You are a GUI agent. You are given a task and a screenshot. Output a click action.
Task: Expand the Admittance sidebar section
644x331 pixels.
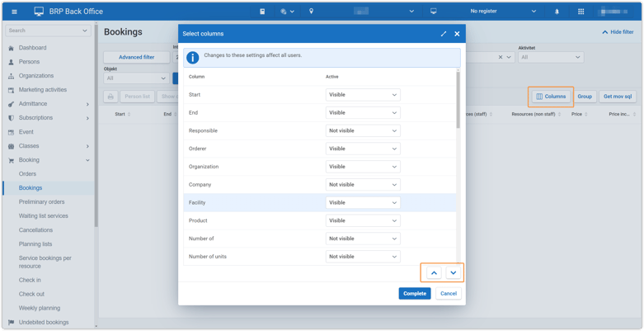pyautogui.click(x=87, y=105)
